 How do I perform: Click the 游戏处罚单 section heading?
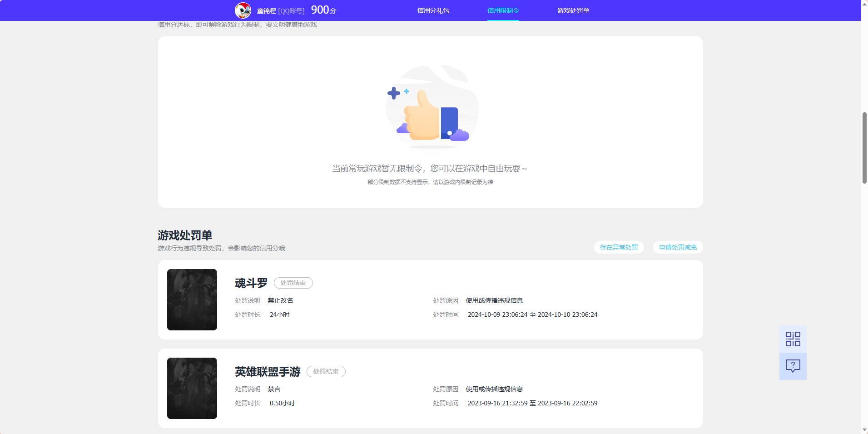pyautogui.click(x=185, y=235)
